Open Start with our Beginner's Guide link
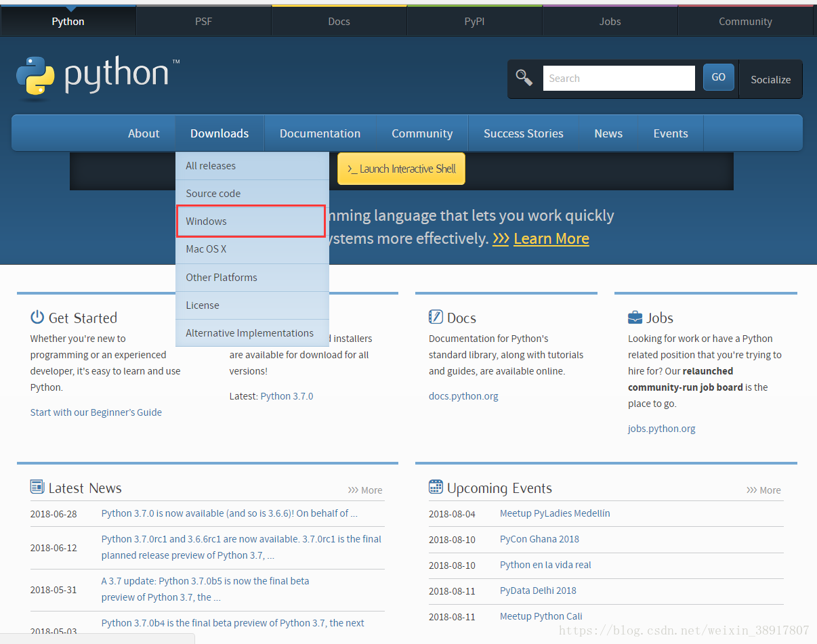817x644 pixels. point(96,412)
